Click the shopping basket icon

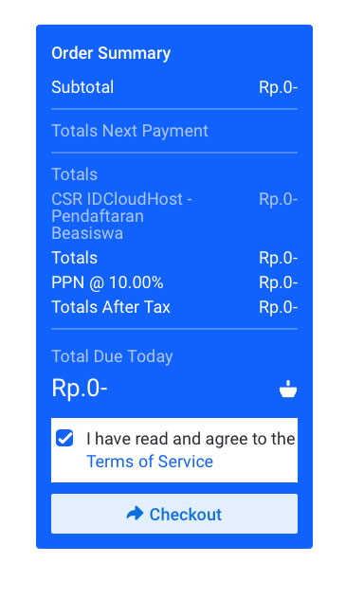288,389
